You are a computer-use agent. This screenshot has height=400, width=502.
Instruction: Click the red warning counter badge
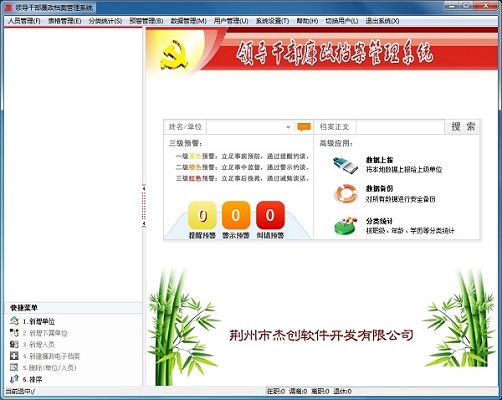coord(270,215)
